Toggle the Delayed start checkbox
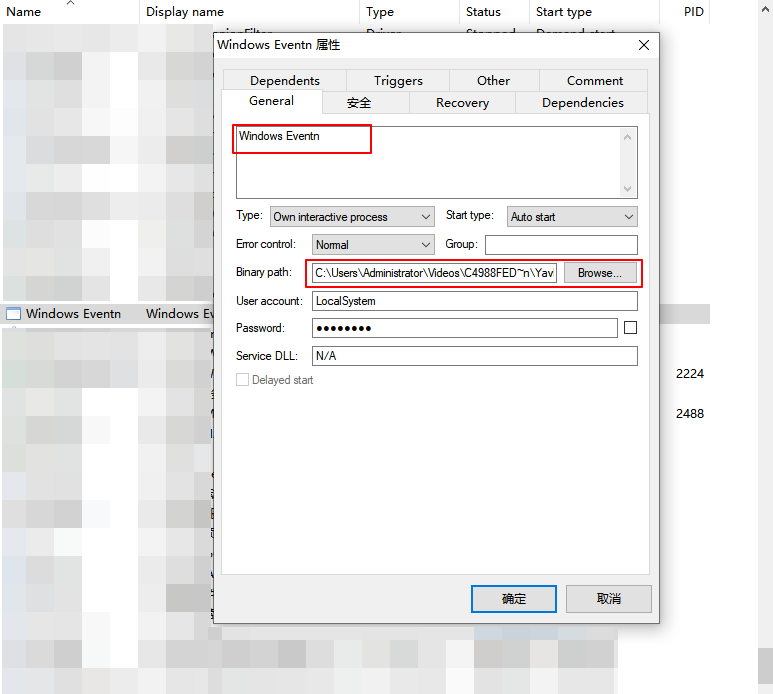 point(242,380)
